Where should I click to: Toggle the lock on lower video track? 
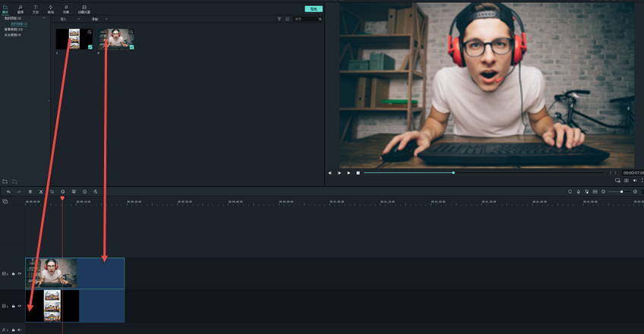coord(13,306)
